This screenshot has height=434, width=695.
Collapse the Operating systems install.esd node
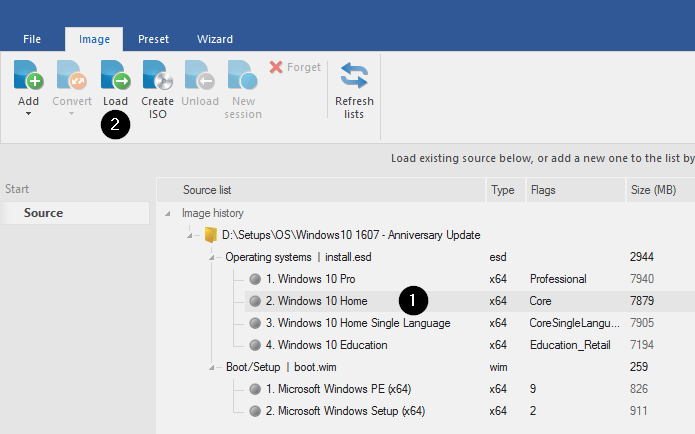click(212, 258)
